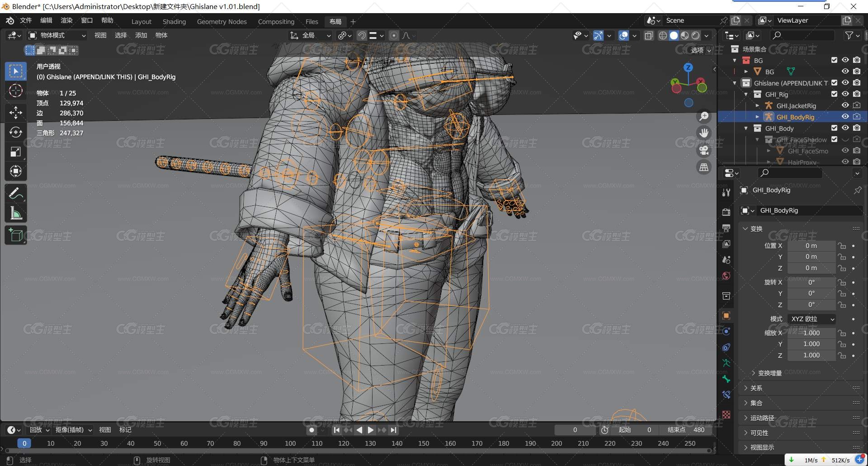Jump to timeline end frame
The image size is (868, 466).
[394, 430]
